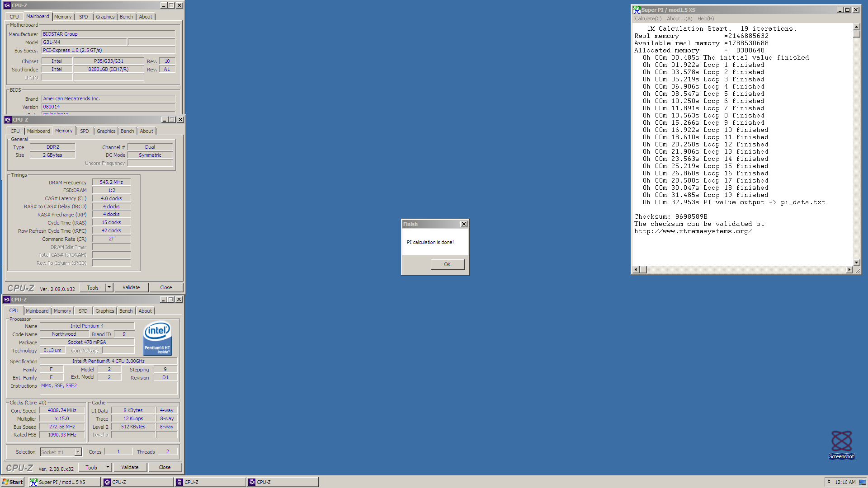Click the Intel Pentium 4 HT logo
The width and height of the screenshot is (868, 488).
click(157, 338)
